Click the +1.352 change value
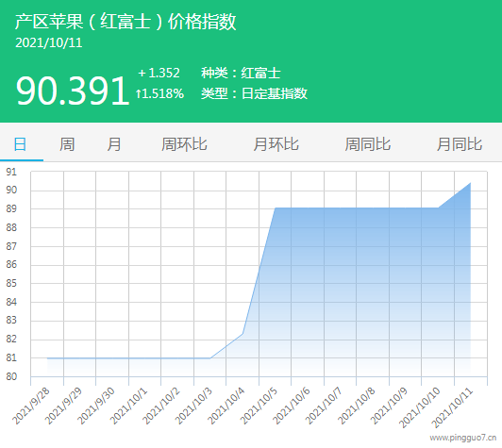Image resolution: width=502 pixels, height=448 pixels. (x=159, y=73)
